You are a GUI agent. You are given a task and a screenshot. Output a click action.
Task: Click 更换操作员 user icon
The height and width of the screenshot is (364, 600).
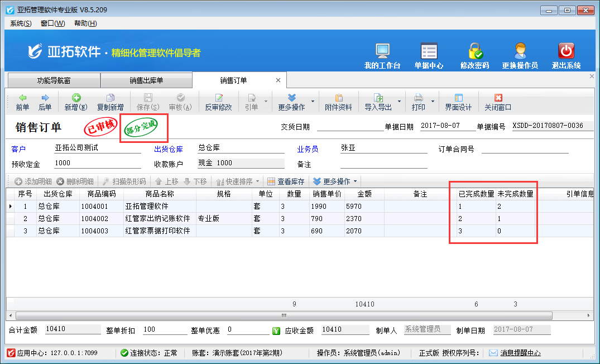click(x=520, y=56)
